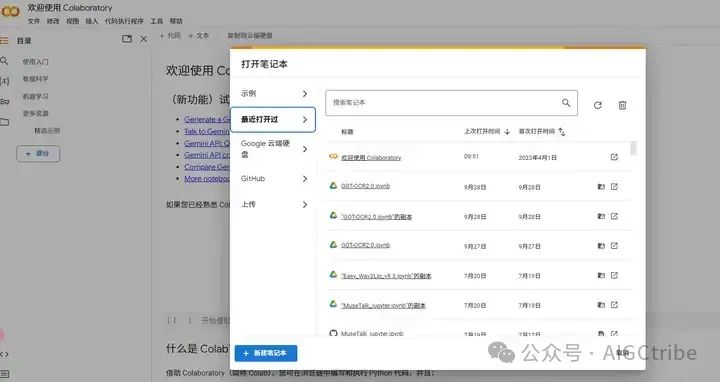Select the 最近打开过 tab
The width and height of the screenshot is (720, 382).
[x=273, y=120]
